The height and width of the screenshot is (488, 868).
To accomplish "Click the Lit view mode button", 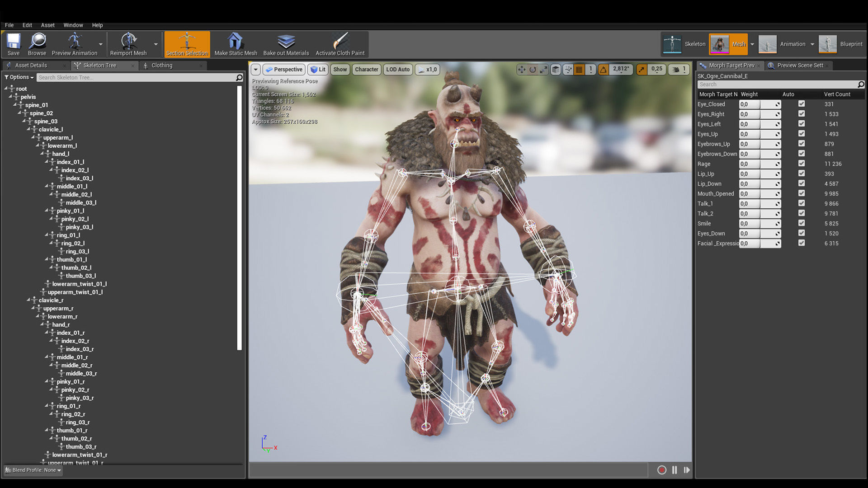I will click(318, 69).
